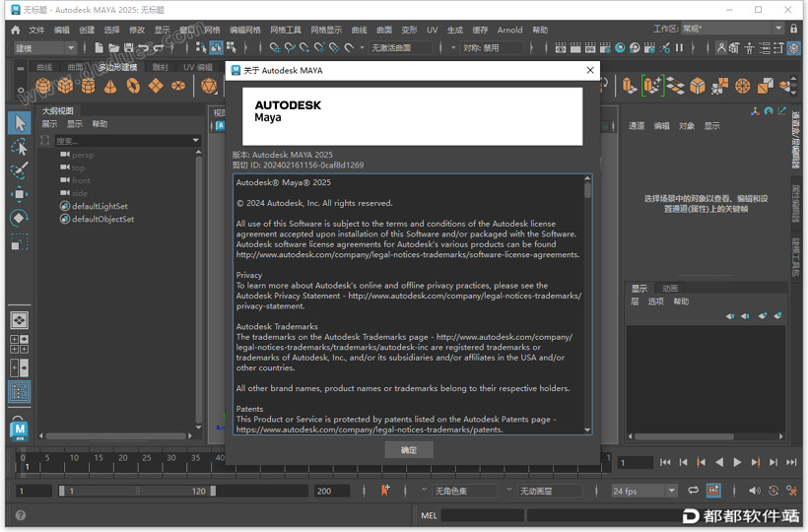Select the arrow Select tool

click(20, 123)
